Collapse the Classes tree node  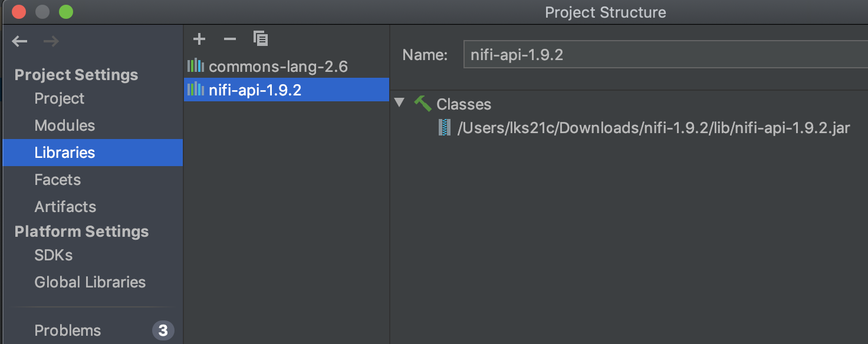tap(400, 103)
